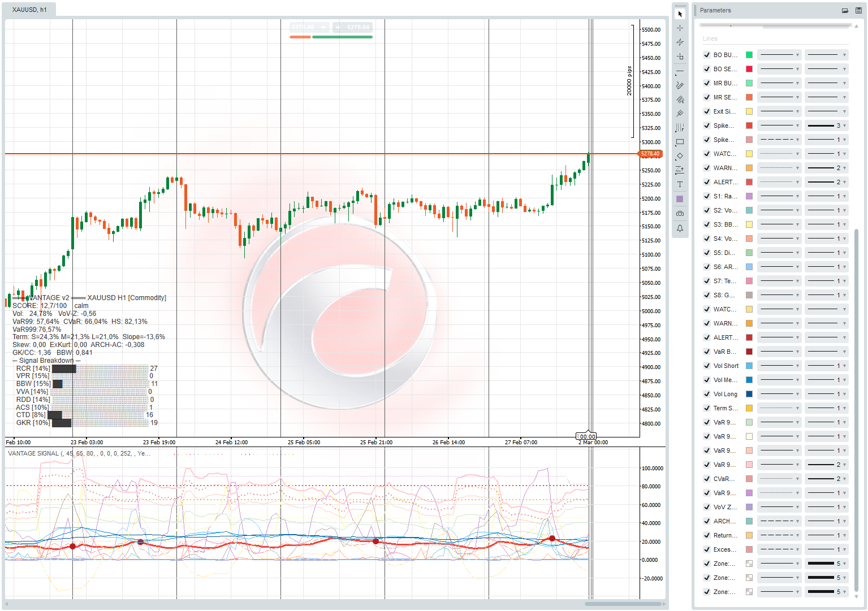Take a chart snapshot with camera icon
The image size is (868, 611).
[x=680, y=214]
